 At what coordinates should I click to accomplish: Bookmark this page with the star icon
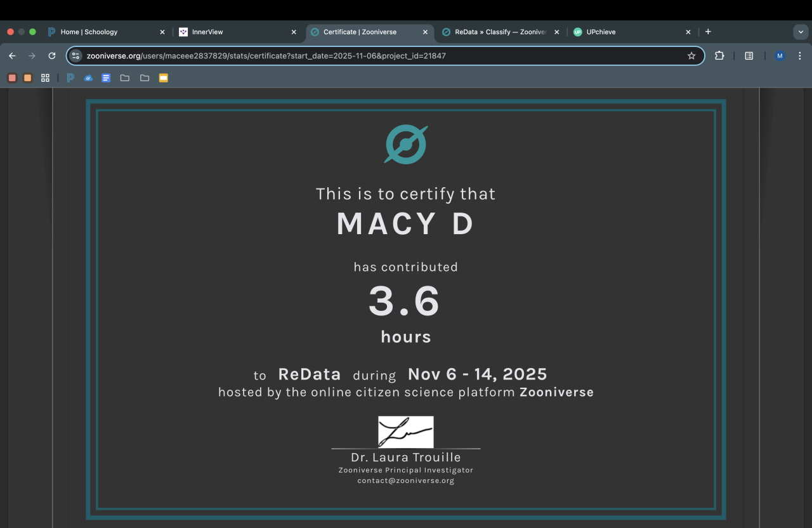tap(691, 56)
